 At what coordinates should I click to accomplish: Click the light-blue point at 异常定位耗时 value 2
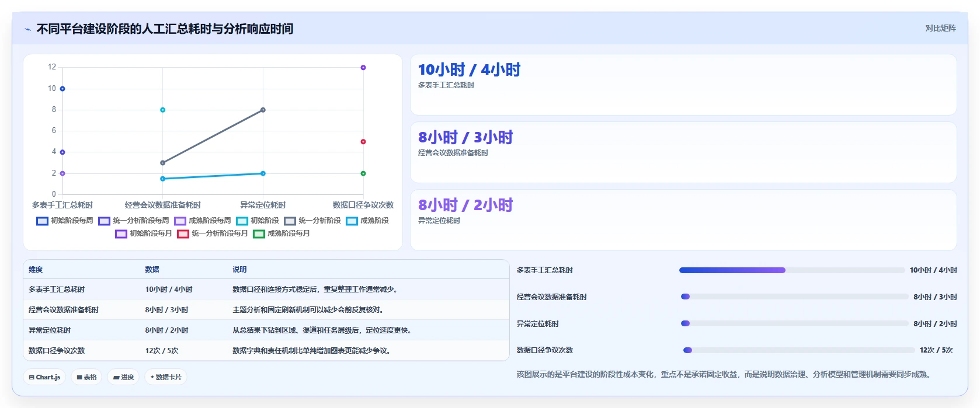[263, 173]
